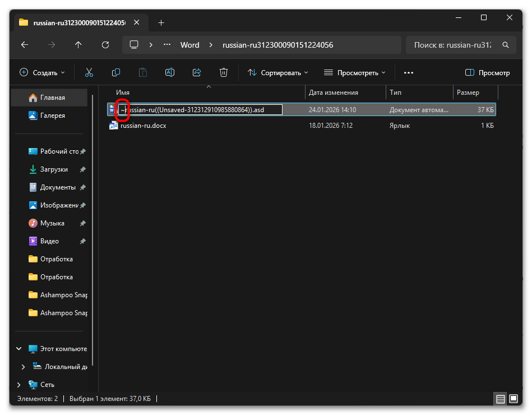Open the more options ellipsis menu
This screenshot has height=415, width=532.
(408, 72)
